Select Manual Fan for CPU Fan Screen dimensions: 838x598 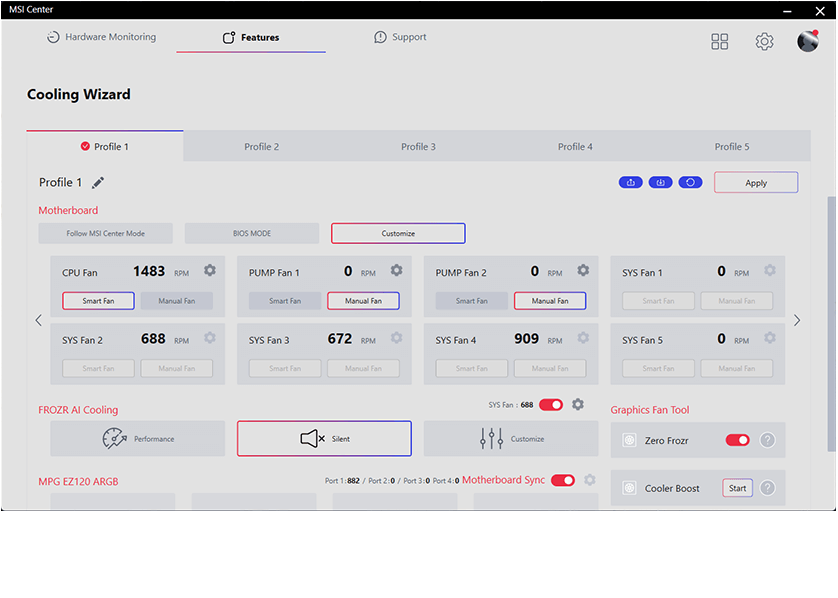tap(177, 301)
